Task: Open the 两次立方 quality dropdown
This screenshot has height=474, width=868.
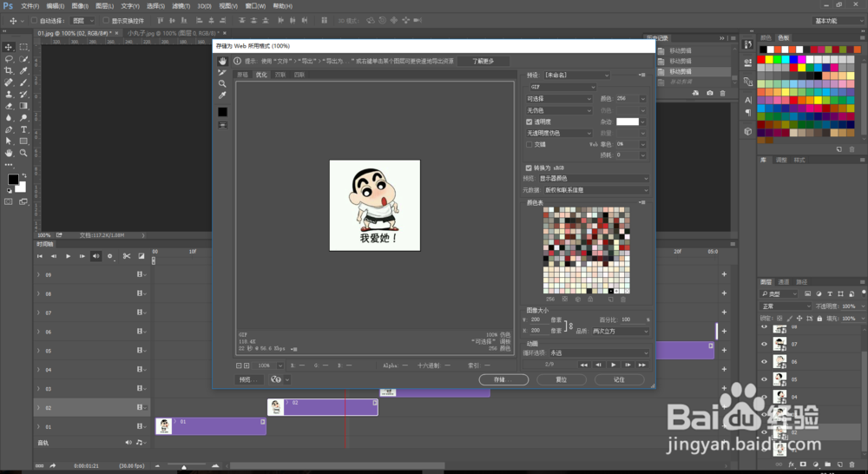Action: [x=620, y=331]
